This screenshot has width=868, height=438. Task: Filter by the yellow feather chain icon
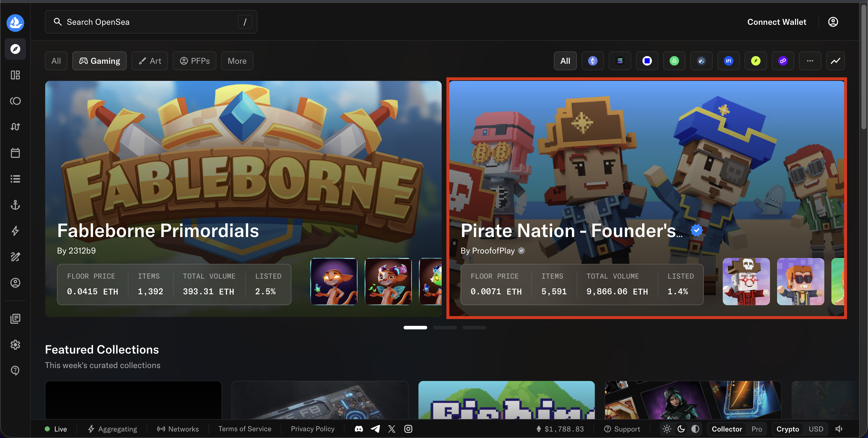756,61
